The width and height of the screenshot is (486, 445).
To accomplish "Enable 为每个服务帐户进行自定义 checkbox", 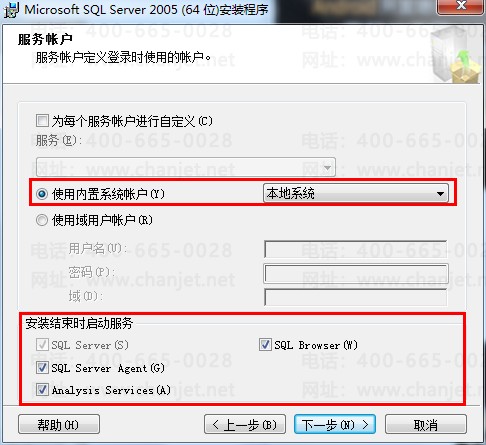I will pos(42,120).
